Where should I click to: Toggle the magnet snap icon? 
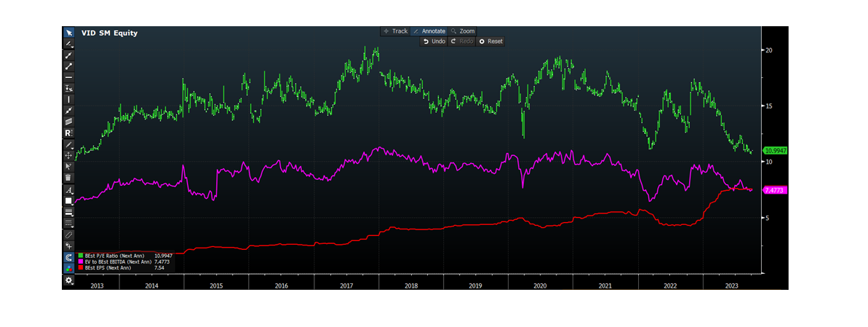(69, 257)
